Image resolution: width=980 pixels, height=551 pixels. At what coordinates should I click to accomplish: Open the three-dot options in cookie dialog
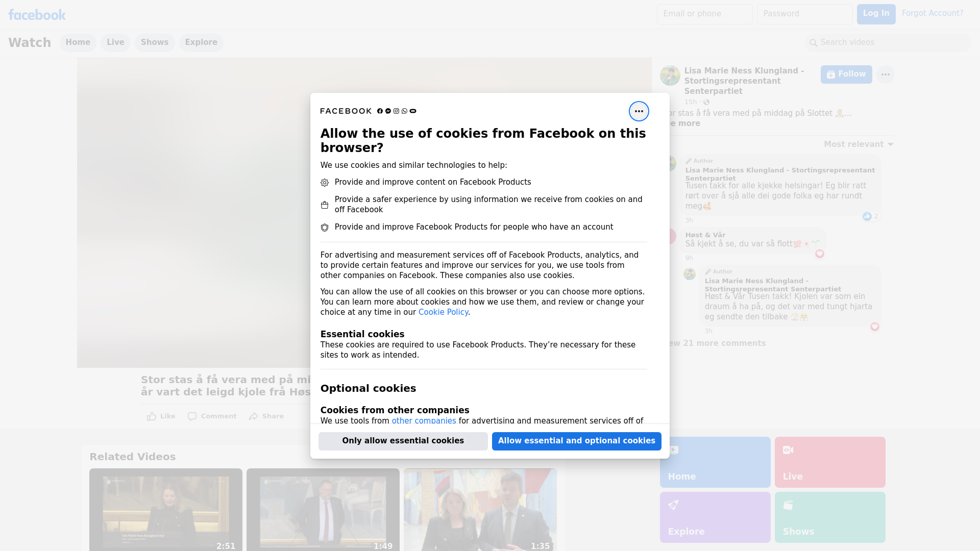(639, 111)
